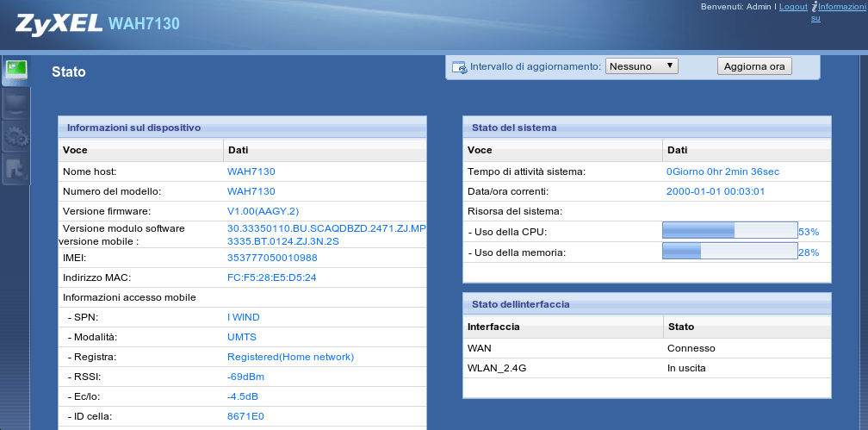Screen dimensions: 868x430
Task: Click the Logout link
Action: coord(793,7)
